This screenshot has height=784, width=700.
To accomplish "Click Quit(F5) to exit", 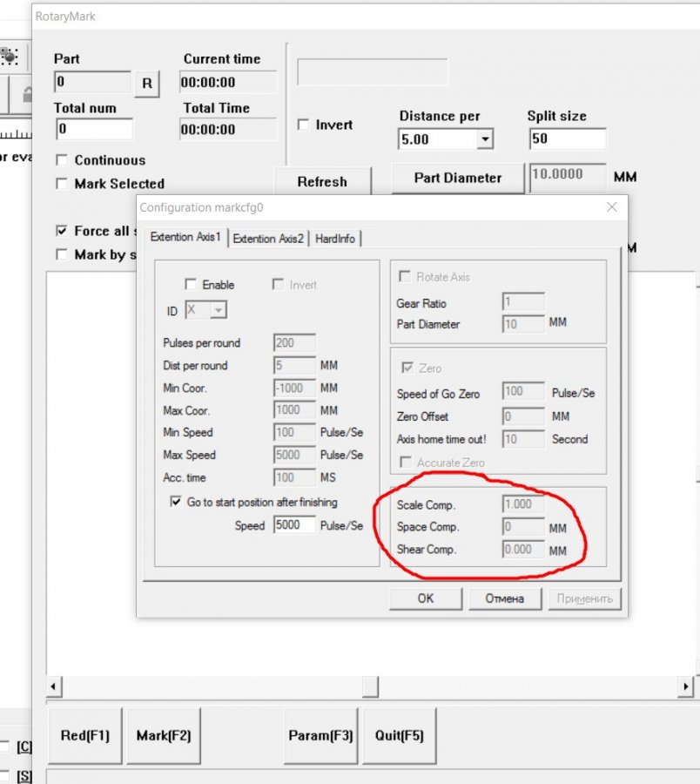I will point(399,735).
